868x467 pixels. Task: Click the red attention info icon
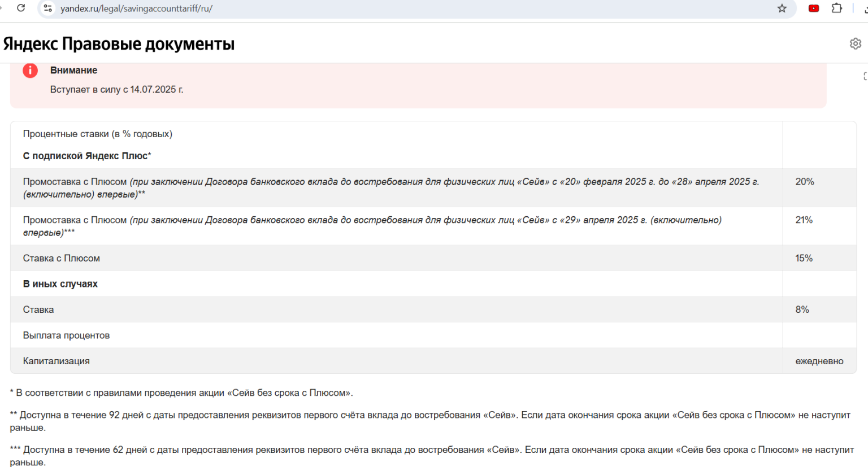coord(30,71)
